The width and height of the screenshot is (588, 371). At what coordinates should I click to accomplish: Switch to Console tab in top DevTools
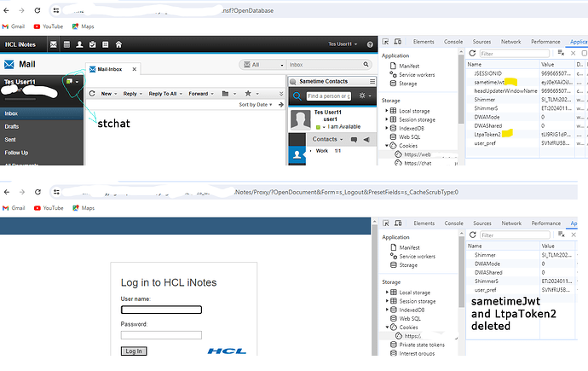(x=453, y=42)
